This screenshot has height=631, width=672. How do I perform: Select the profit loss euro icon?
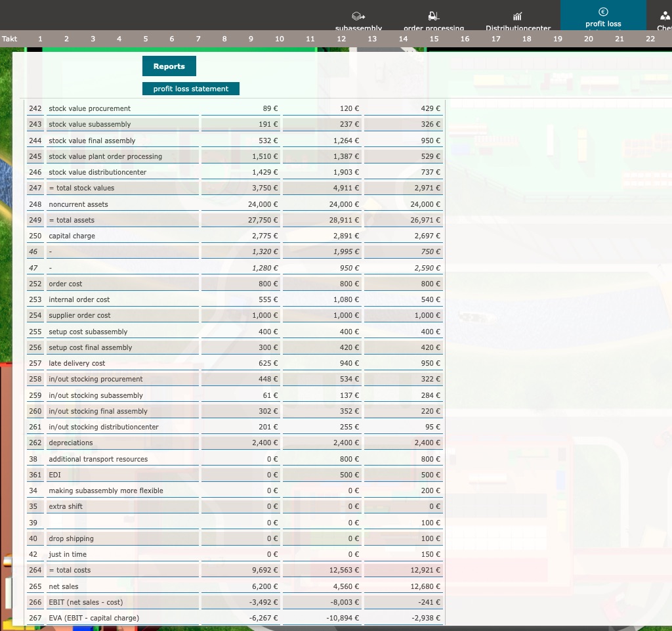(603, 12)
